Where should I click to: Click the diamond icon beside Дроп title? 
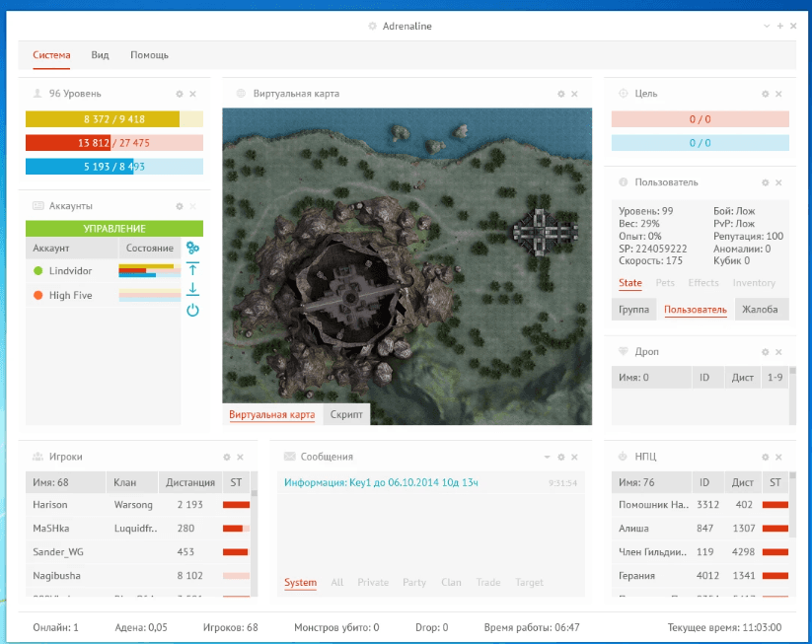tap(623, 351)
